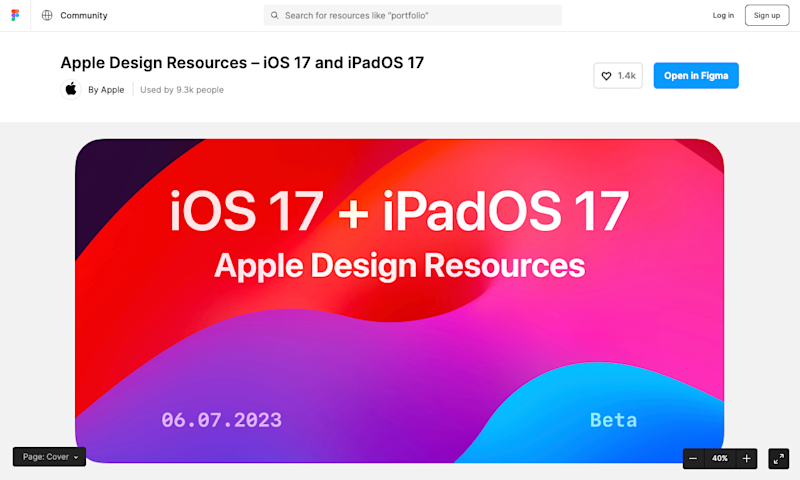This screenshot has height=480, width=800.
Task: Click the Open in Figma button
Action: pyautogui.click(x=696, y=75)
